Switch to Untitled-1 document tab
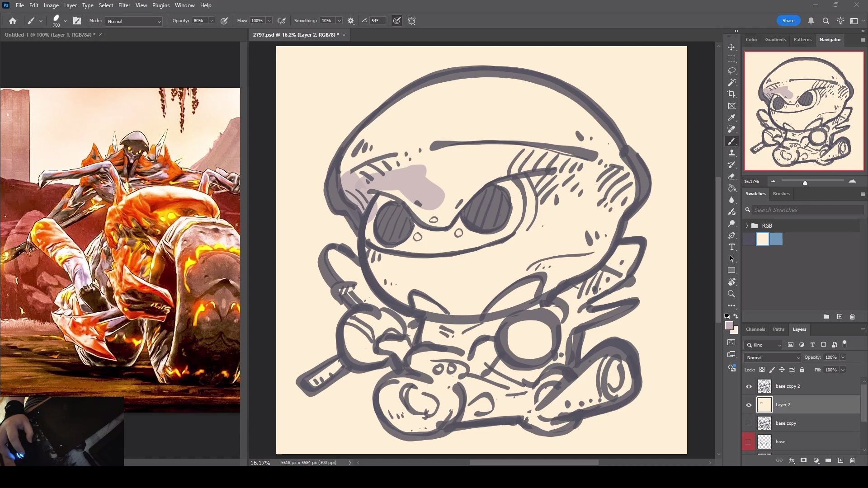 pyautogui.click(x=50, y=35)
